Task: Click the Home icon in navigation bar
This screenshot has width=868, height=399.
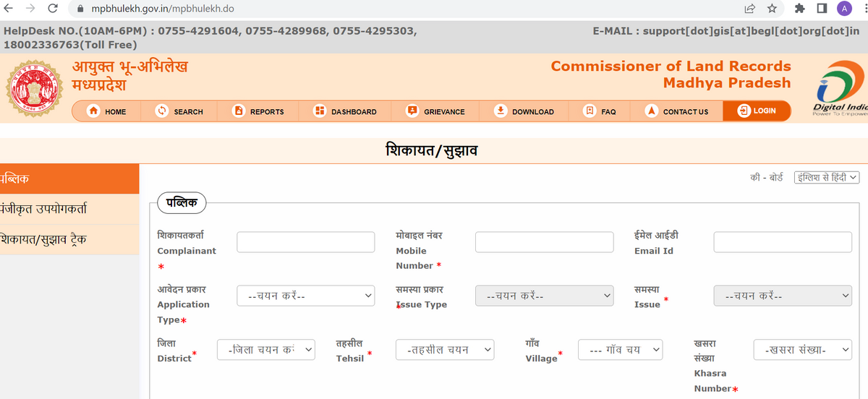Action: pyautogui.click(x=93, y=111)
